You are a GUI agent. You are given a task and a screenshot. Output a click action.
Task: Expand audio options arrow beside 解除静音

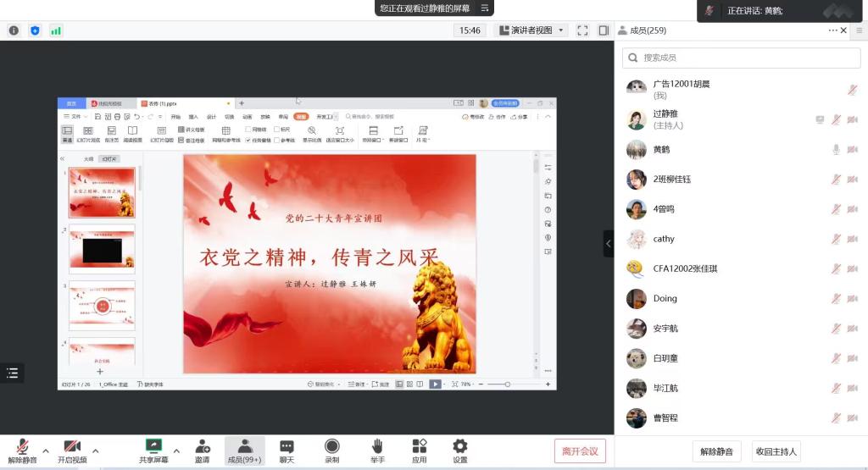click(46, 450)
